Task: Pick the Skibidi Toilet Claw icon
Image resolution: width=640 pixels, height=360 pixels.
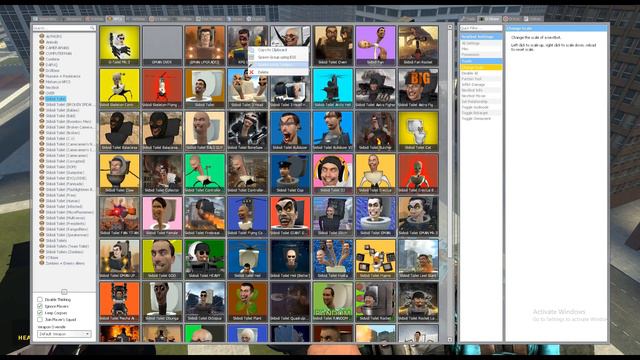Action: (119, 173)
